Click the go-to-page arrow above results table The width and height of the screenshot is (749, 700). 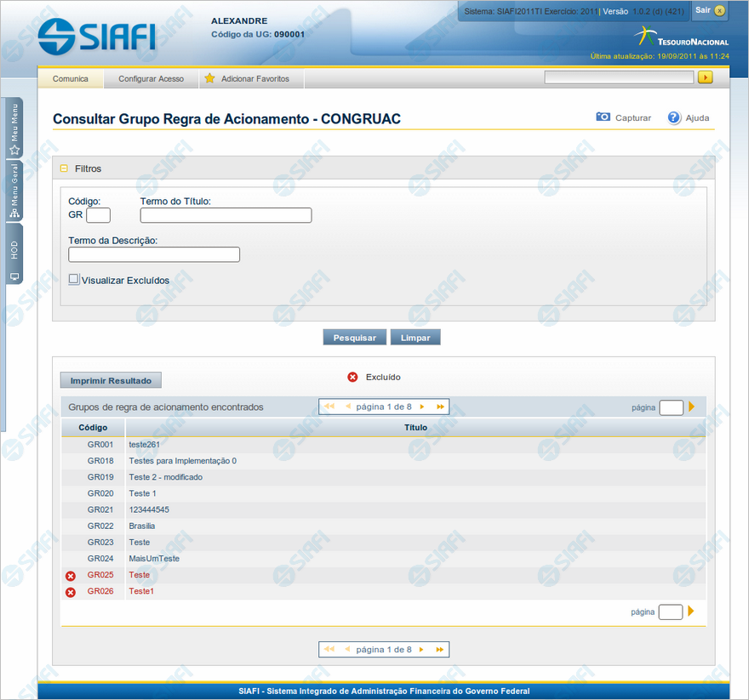click(692, 407)
